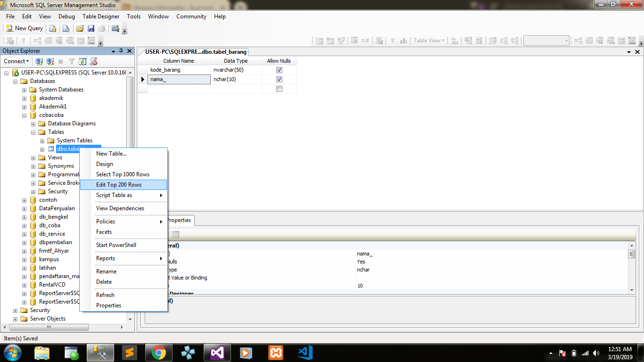
Task: Switch to the dbo.tabel_barang document tab
Action: point(196,52)
